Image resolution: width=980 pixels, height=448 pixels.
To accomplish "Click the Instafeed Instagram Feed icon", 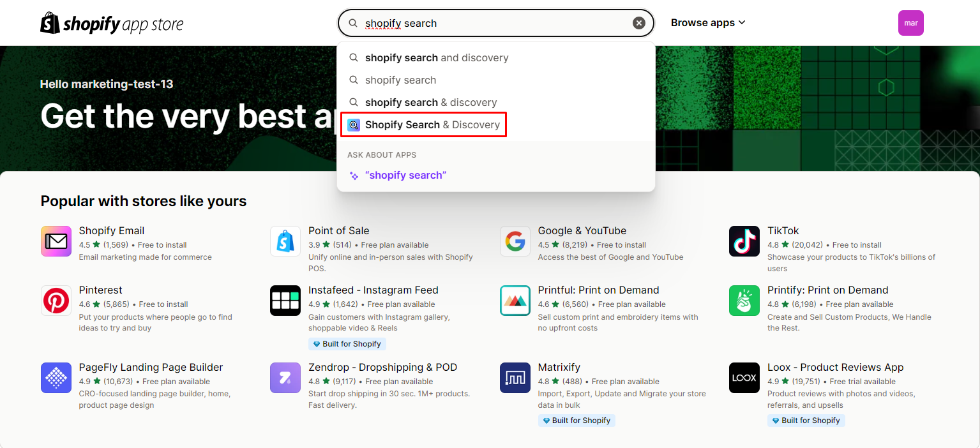I will [x=285, y=301].
